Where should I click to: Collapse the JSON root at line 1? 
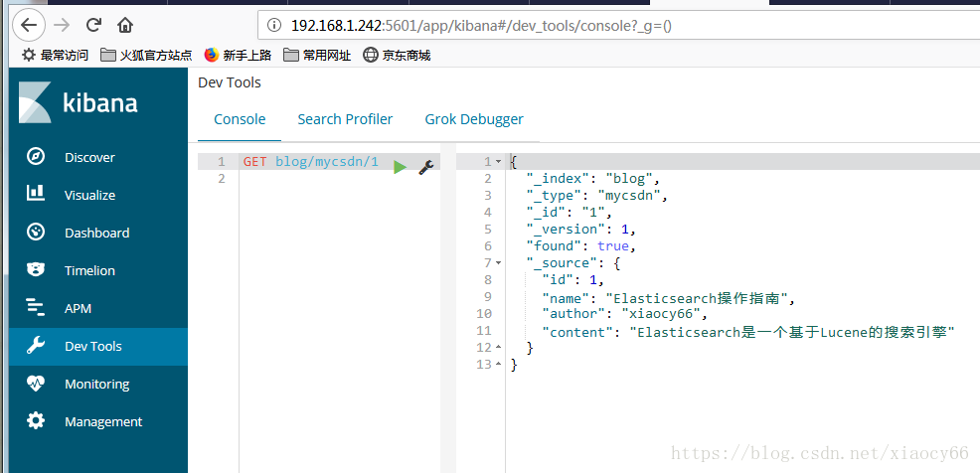click(498, 162)
